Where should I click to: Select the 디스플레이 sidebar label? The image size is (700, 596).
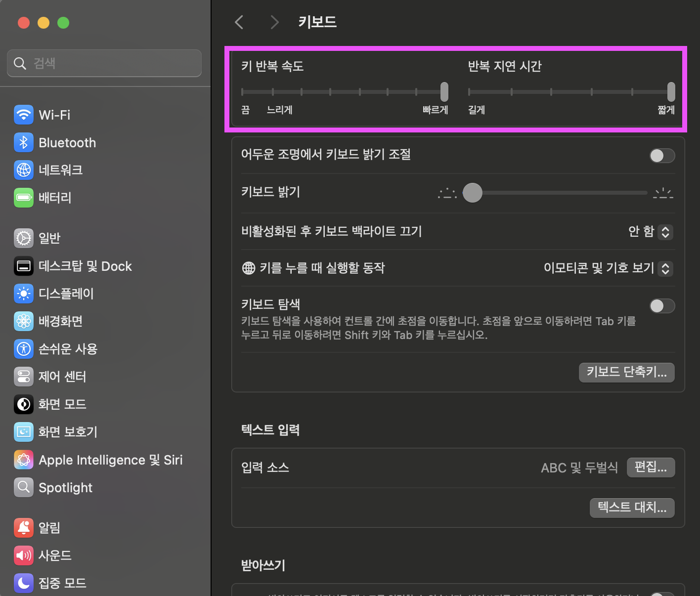(66, 294)
